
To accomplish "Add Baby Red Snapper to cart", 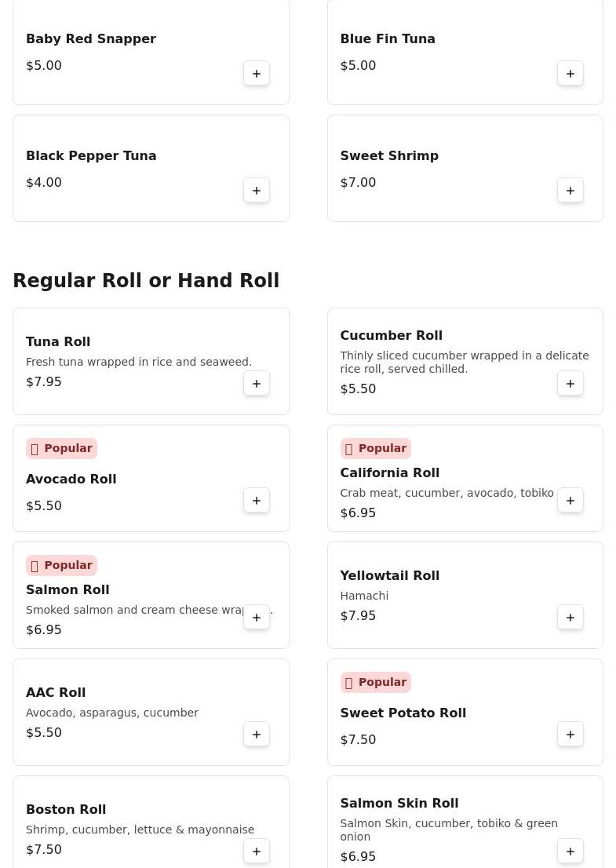I will [257, 74].
